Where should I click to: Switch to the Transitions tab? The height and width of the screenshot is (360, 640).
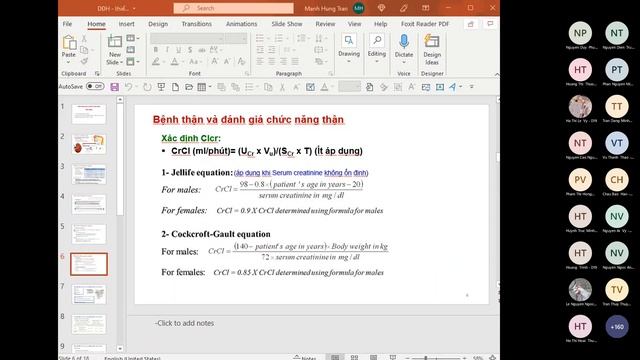(197, 24)
